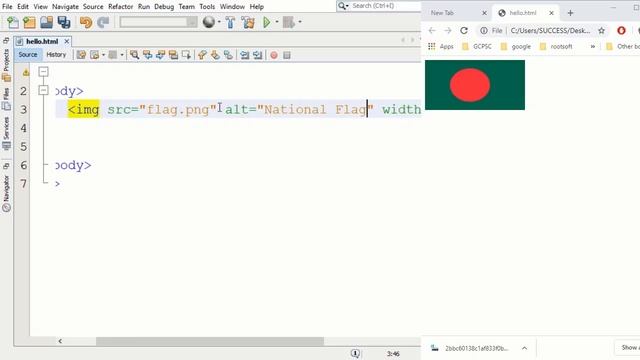Click red Start Macro Recording icon
This screenshot has height=360, width=640.
pos(274,55)
